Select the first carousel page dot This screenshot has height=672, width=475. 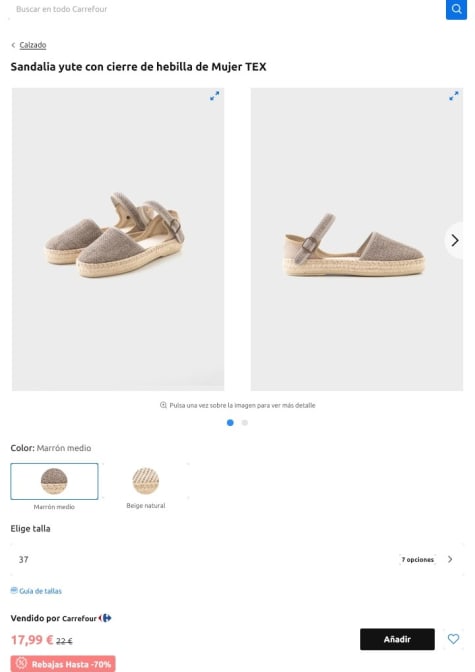[x=230, y=423]
